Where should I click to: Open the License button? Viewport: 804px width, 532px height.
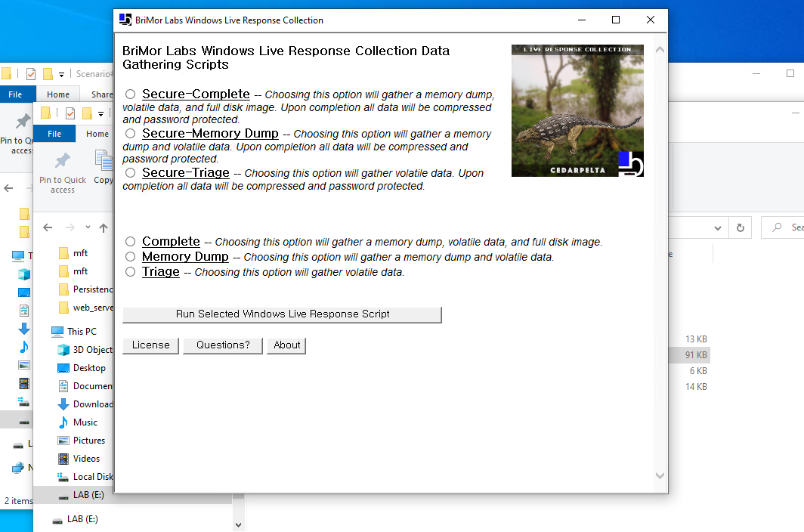(x=151, y=345)
